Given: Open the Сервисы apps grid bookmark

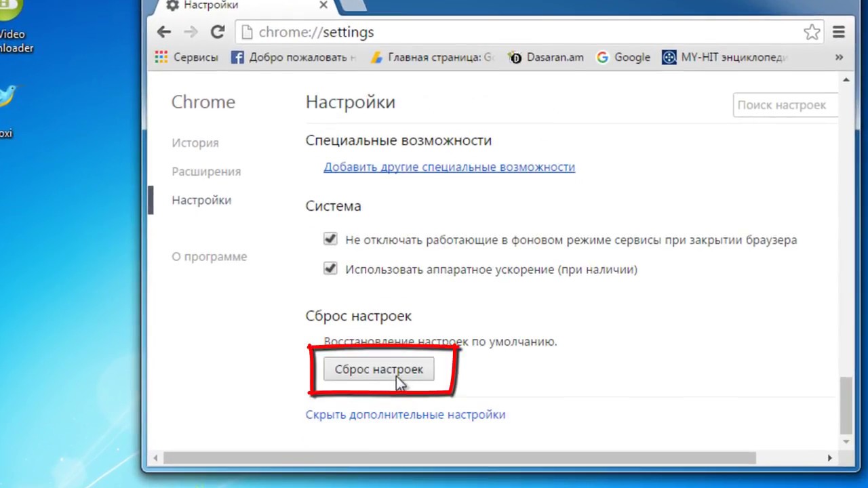Looking at the screenshot, I should (x=186, y=58).
